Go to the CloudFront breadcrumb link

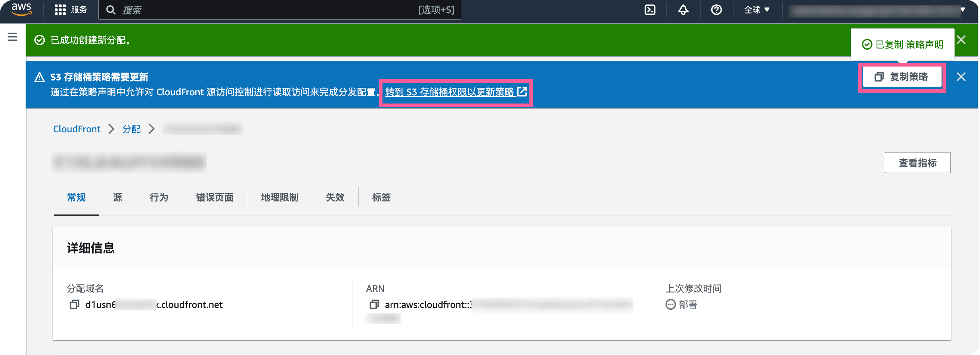tap(77, 129)
